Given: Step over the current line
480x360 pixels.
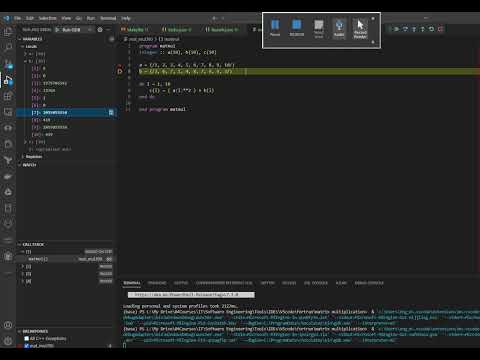Looking at the screenshot, I should [x=405, y=29].
